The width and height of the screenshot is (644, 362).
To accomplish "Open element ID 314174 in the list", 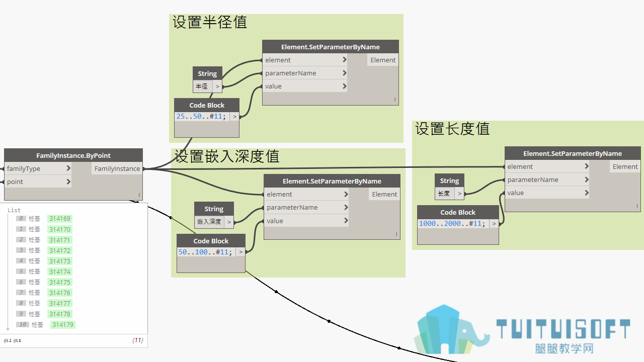I will pyautogui.click(x=60, y=271).
